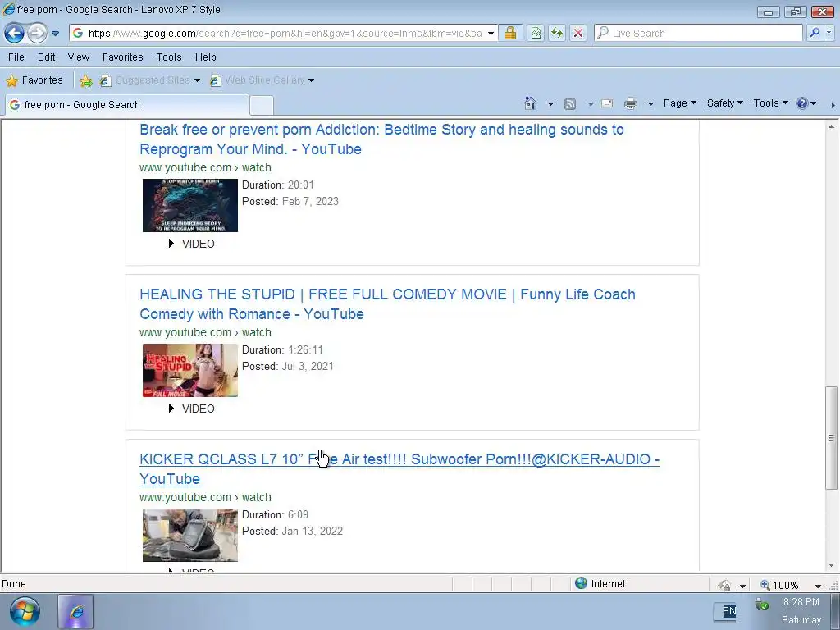840x630 pixels.
Task: Click 'www.youtube.com › watch' under Healing the Stupid
Action: pyautogui.click(x=205, y=332)
